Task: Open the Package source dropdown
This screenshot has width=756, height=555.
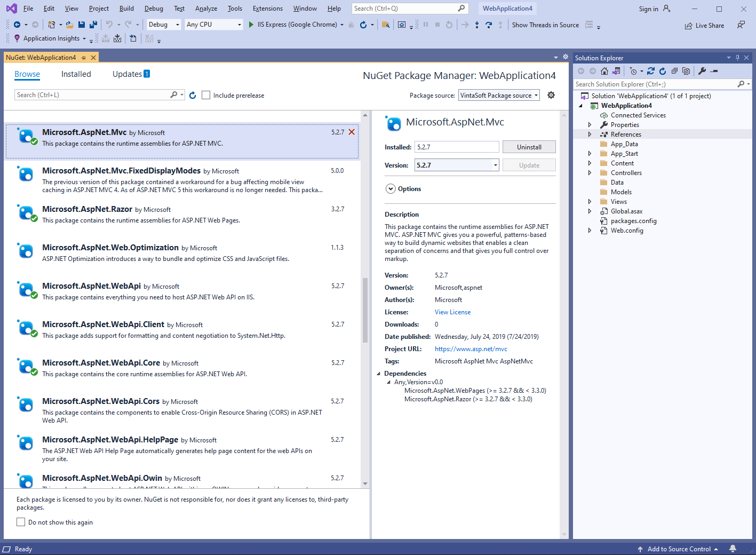Action: (499, 95)
